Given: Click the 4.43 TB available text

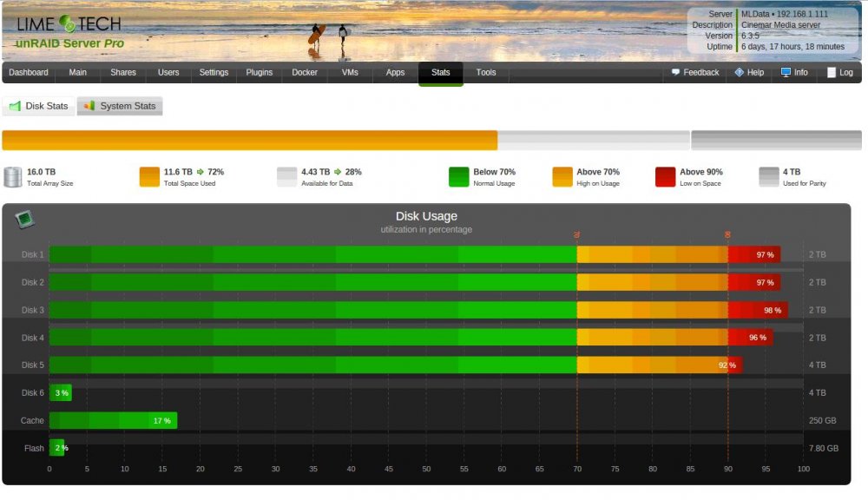Looking at the screenshot, I should pos(316,172).
